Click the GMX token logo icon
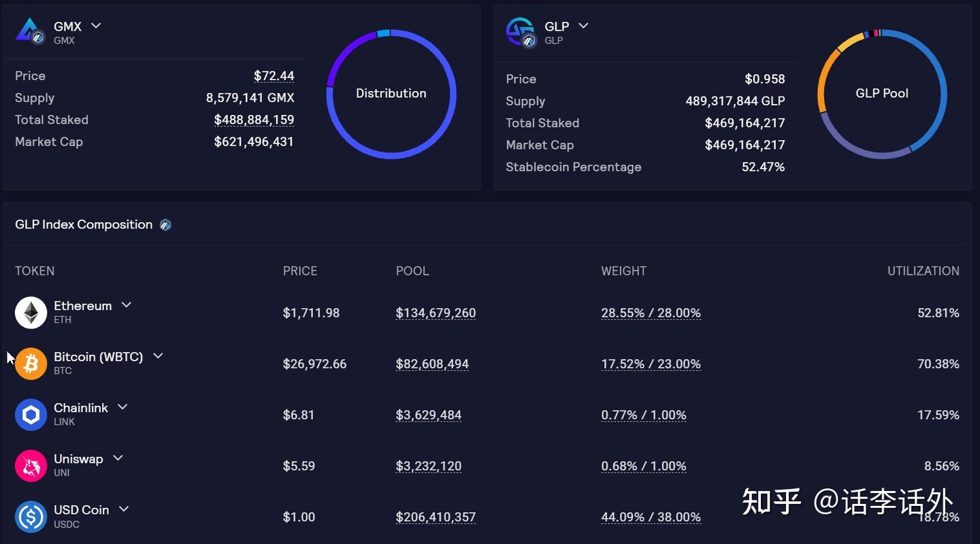 (29, 31)
